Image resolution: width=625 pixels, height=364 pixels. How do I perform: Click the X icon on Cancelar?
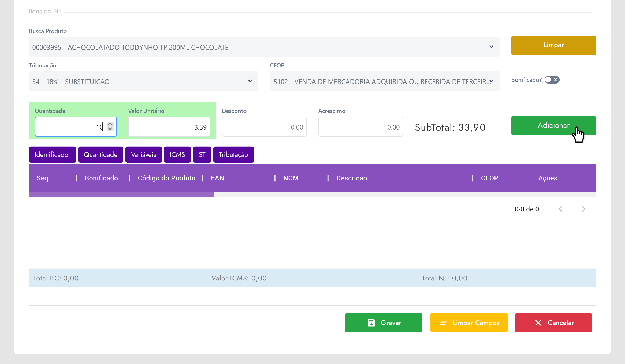[x=538, y=323]
